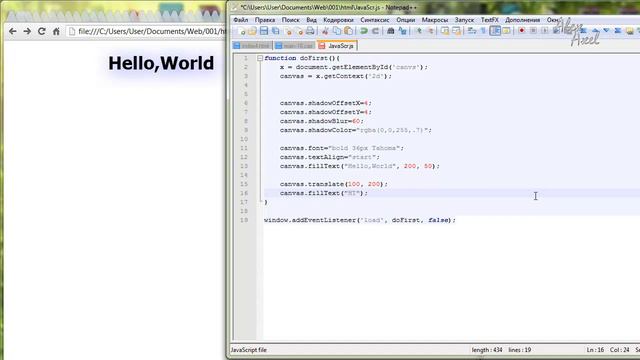Click the Cut scissors icon

tap(325, 31)
